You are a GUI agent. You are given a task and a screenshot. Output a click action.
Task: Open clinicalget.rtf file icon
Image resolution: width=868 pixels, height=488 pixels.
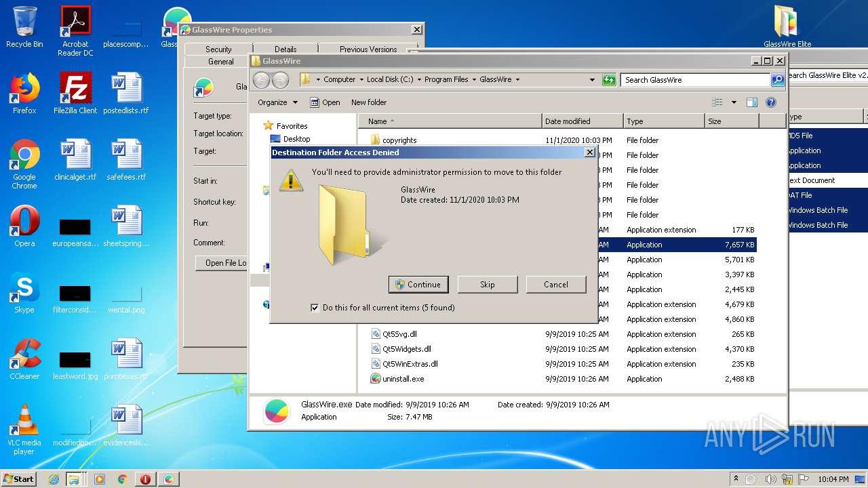click(x=75, y=160)
